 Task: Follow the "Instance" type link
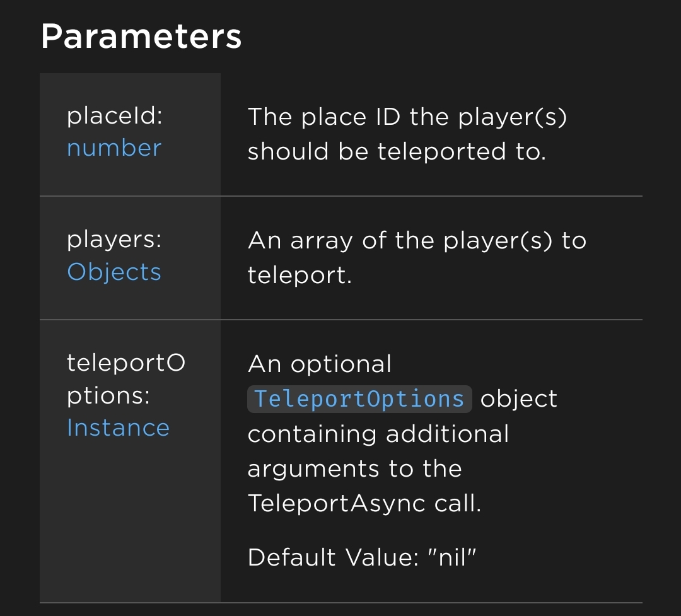point(118,427)
